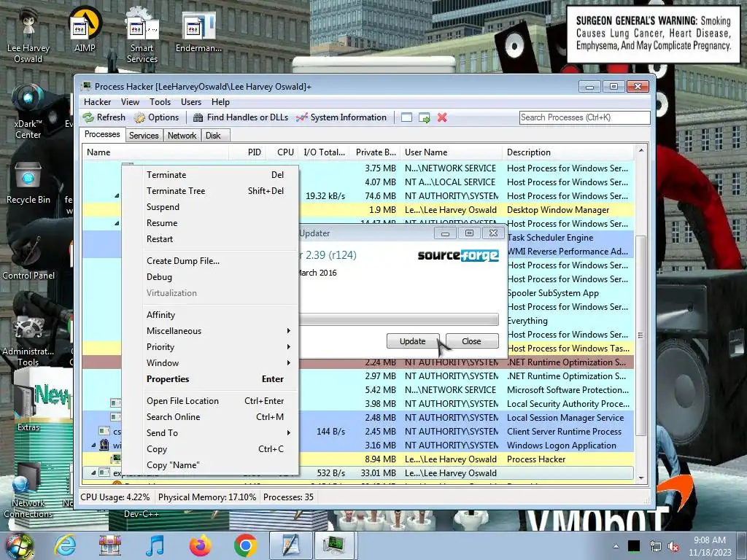The height and width of the screenshot is (560, 747).
Task: Click the find window and thread icon
Action: (x=424, y=117)
